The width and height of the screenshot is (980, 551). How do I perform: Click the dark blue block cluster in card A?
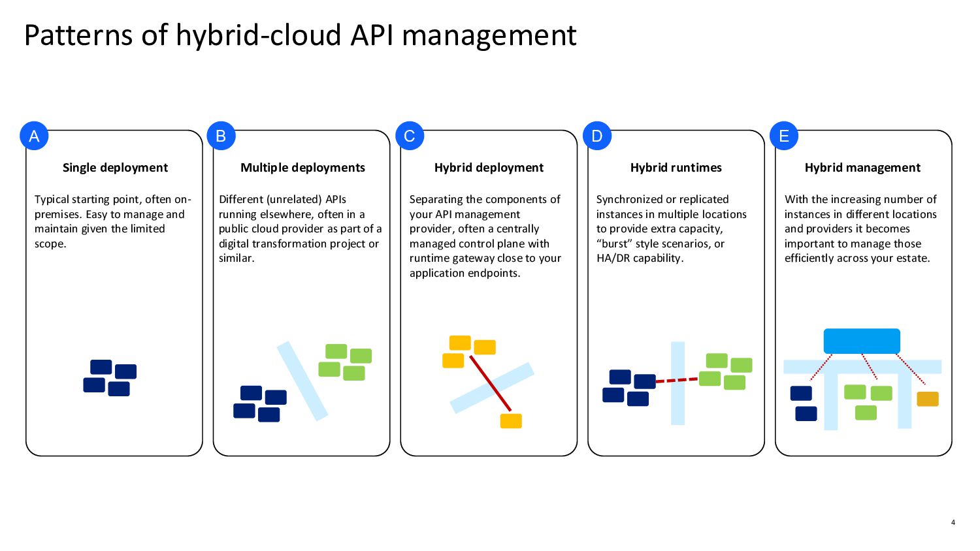pos(110,378)
